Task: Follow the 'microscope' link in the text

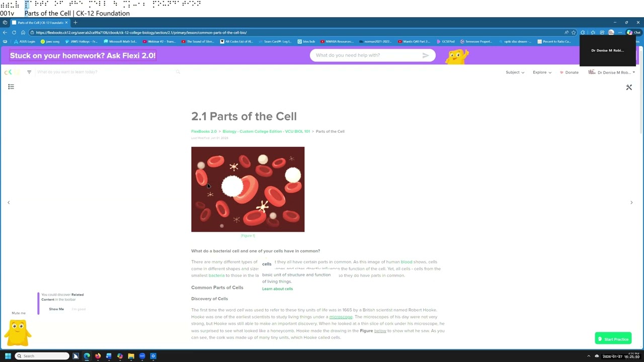Action: pyautogui.click(x=341, y=317)
